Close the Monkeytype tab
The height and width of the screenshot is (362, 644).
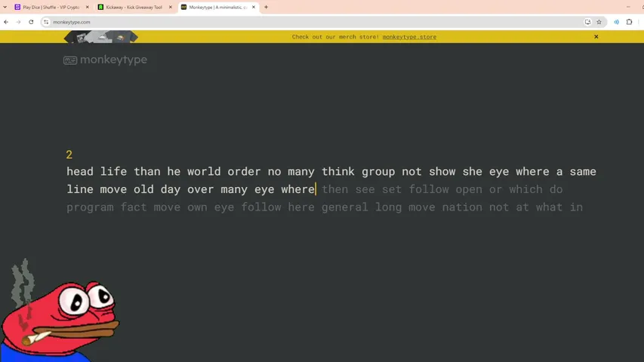254,7
